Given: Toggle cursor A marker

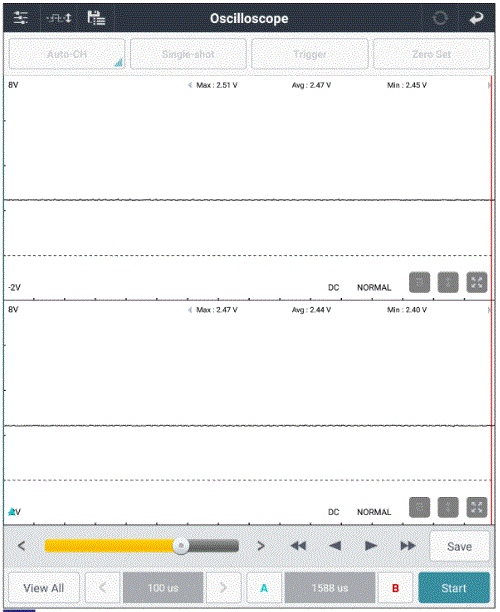Looking at the screenshot, I should pyautogui.click(x=264, y=588).
